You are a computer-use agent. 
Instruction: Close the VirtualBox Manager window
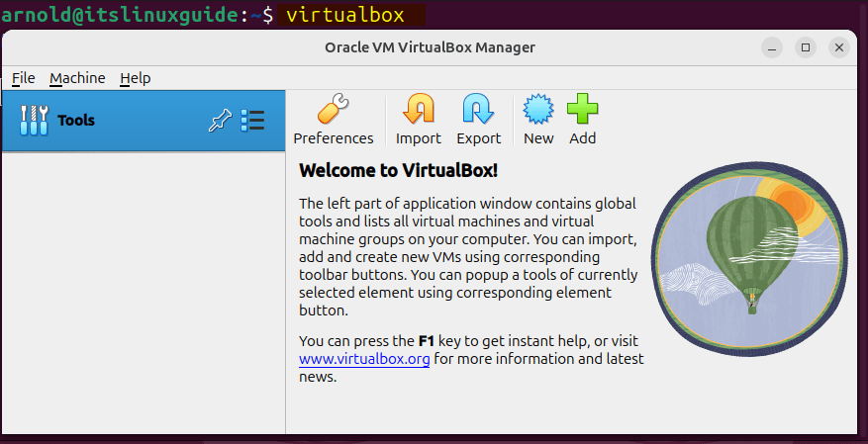839,47
